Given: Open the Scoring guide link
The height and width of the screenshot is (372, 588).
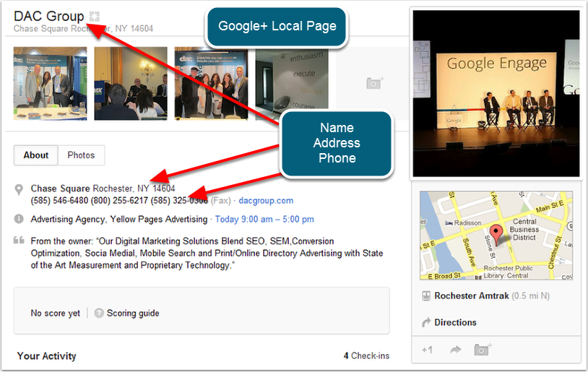Looking at the screenshot, I should (133, 313).
